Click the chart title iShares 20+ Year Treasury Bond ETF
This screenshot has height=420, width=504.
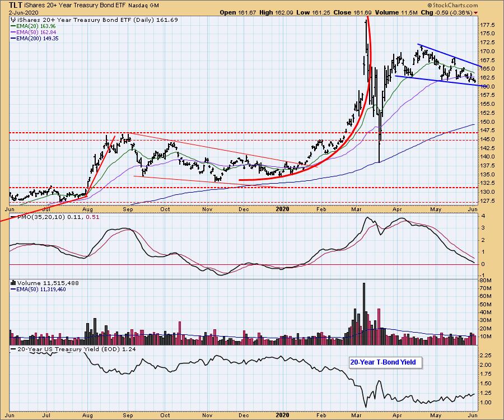click(x=75, y=6)
